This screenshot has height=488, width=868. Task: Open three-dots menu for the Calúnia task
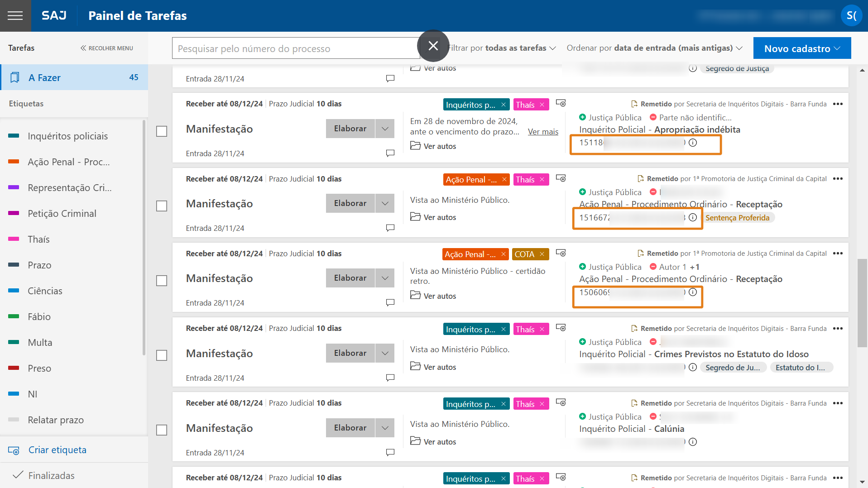(838, 403)
